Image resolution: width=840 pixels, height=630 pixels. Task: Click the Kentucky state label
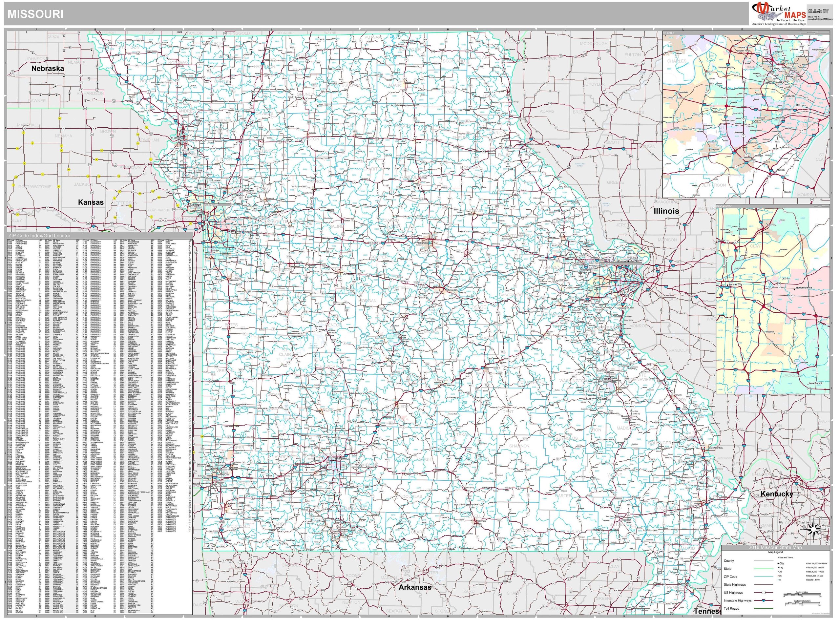pyautogui.click(x=777, y=494)
